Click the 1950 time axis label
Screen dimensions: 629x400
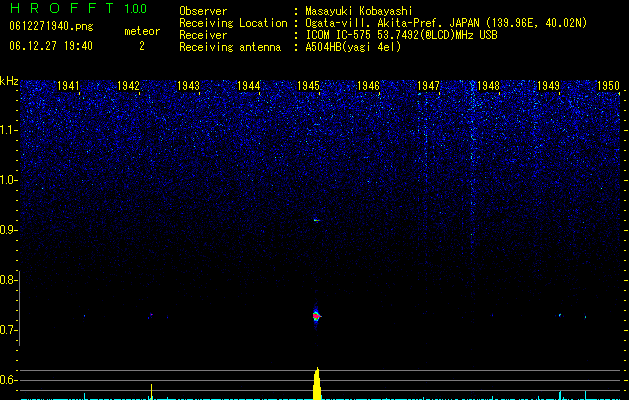click(x=608, y=86)
